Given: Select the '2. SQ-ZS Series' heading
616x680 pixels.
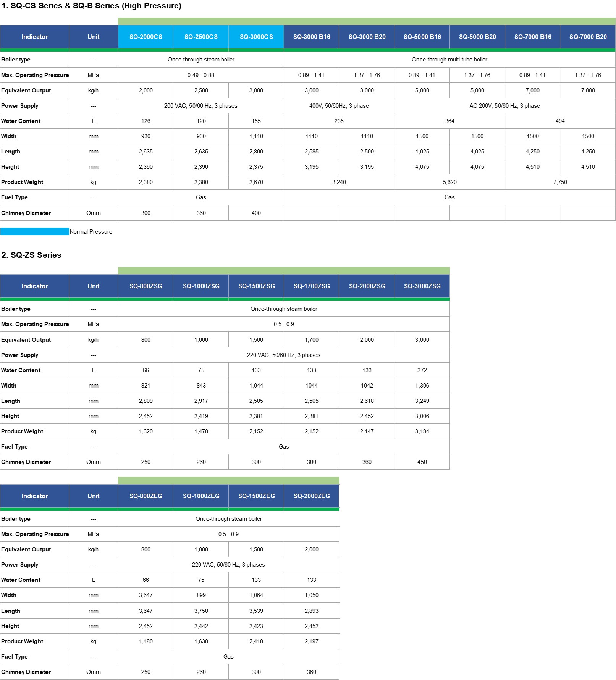Looking at the screenshot, I should coord(31,255).
